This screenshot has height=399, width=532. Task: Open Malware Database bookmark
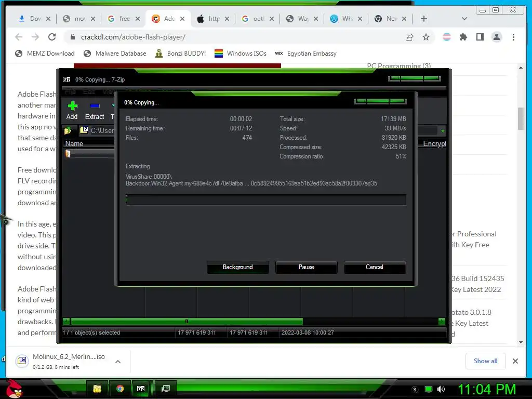tap(115, 54)
